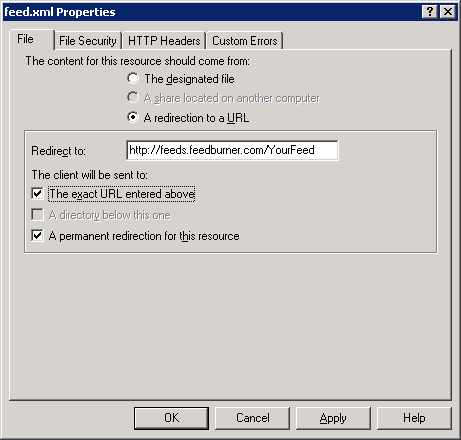Open the File Security tab

click(x=88, y=41)
